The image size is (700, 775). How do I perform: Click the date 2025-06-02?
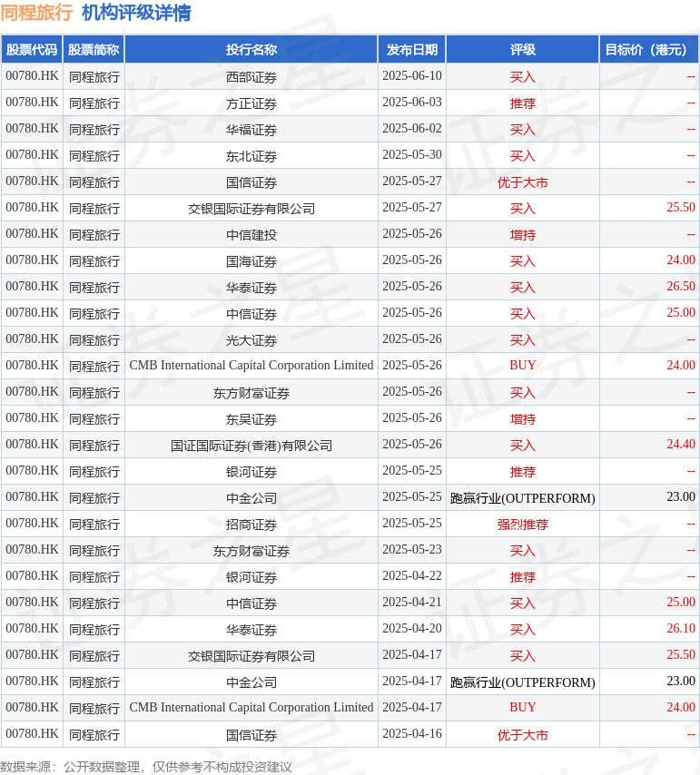point(412,128)
